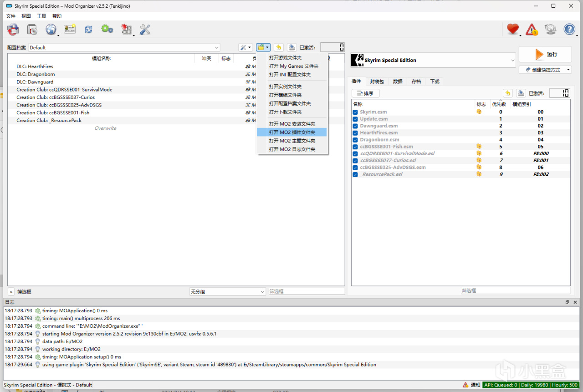Image resolution: width=583 pixels, height=392 pixels.
Task: Toggle the Skyrim.esm plugin checkbox
Action: pyautogui.click(x=355, y=112)
